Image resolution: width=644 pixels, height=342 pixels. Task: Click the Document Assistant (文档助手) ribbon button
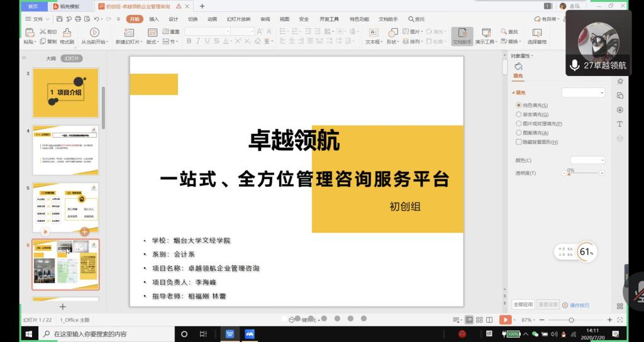tap(462, 36)
